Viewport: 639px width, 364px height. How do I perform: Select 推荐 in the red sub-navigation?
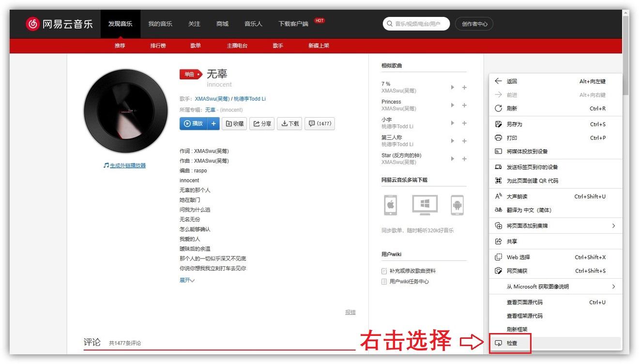120,45
